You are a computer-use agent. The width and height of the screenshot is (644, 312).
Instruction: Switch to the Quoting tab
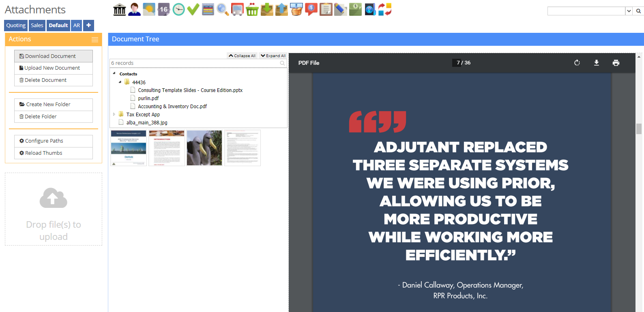[x=16, y=25]
